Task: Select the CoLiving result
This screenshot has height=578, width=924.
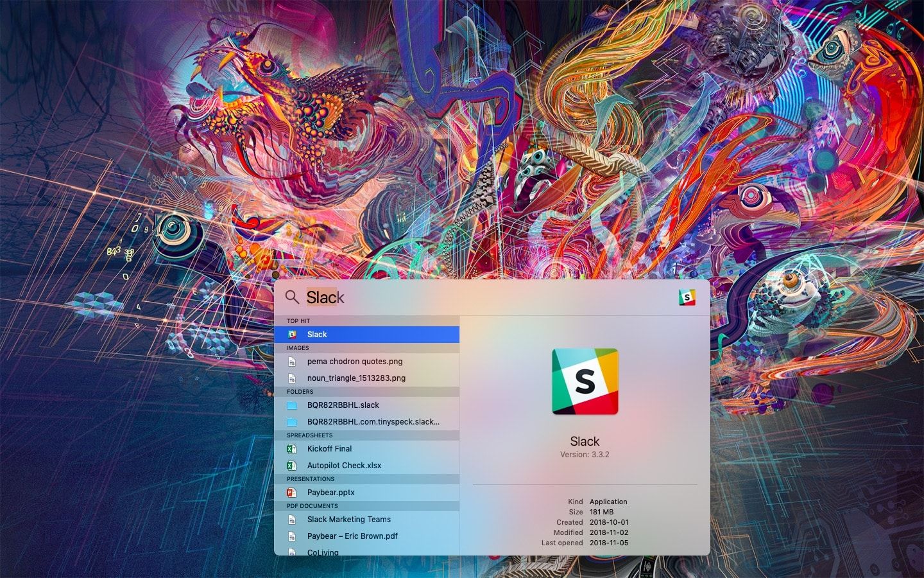Action: [366, 551]
